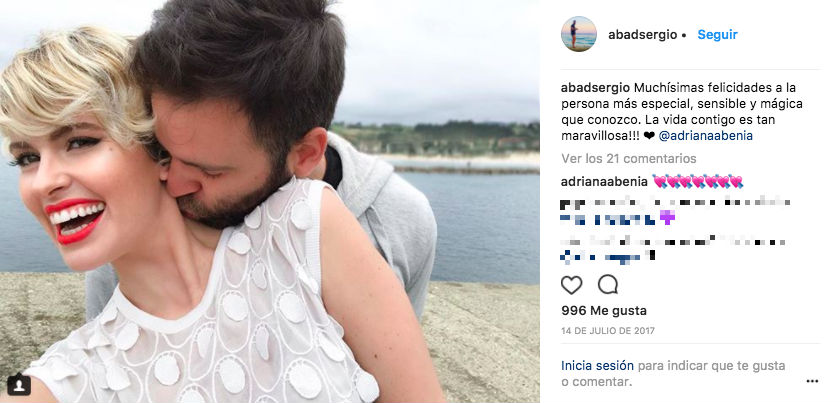Click the couple photo on the post
Image resolution: width=840 pixels, height=403 pixels.
tap(269, 202)
